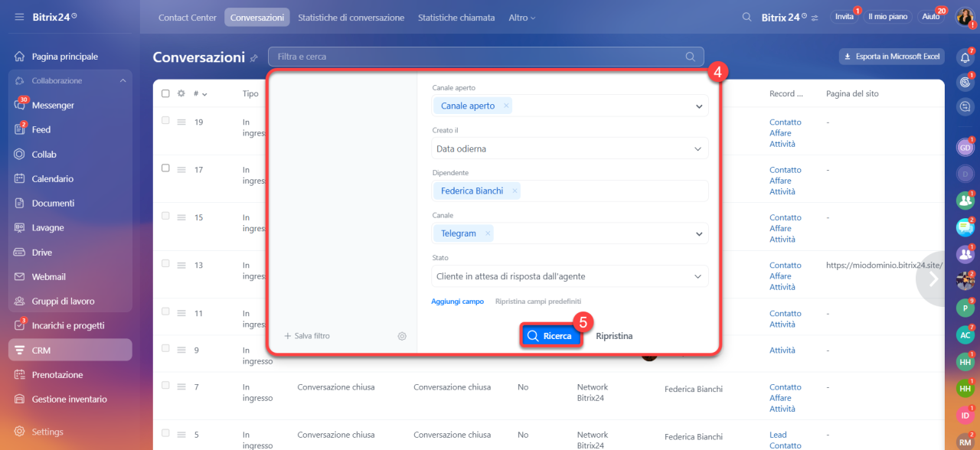This screenshot has width=980, height=450.
Task: Open the table settings gear in the header
Action: coord(181,93)
